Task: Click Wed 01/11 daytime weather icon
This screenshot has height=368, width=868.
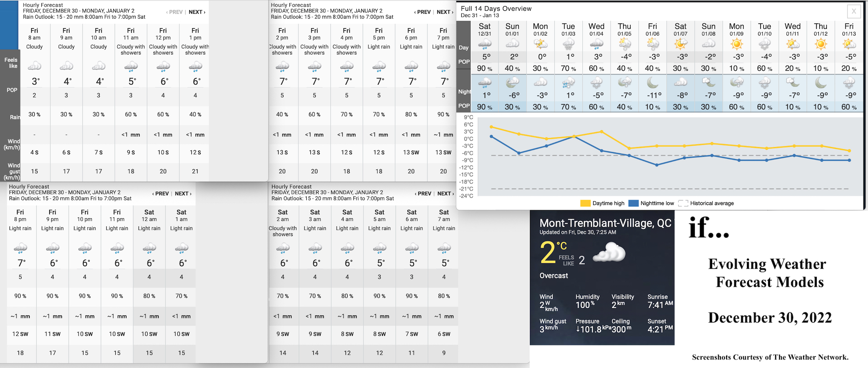Action: point(793,44)
